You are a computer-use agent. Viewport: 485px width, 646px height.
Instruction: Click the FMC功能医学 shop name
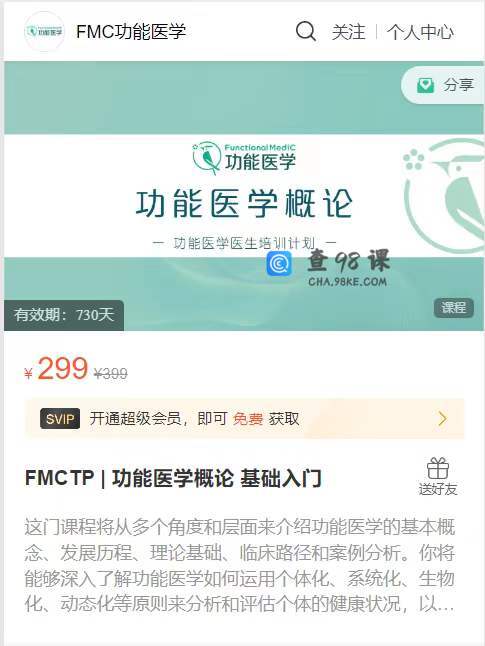131,32
